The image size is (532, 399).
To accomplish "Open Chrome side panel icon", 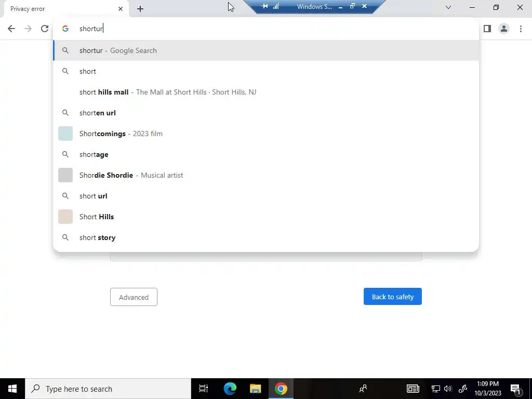I will tap(487, 29).
